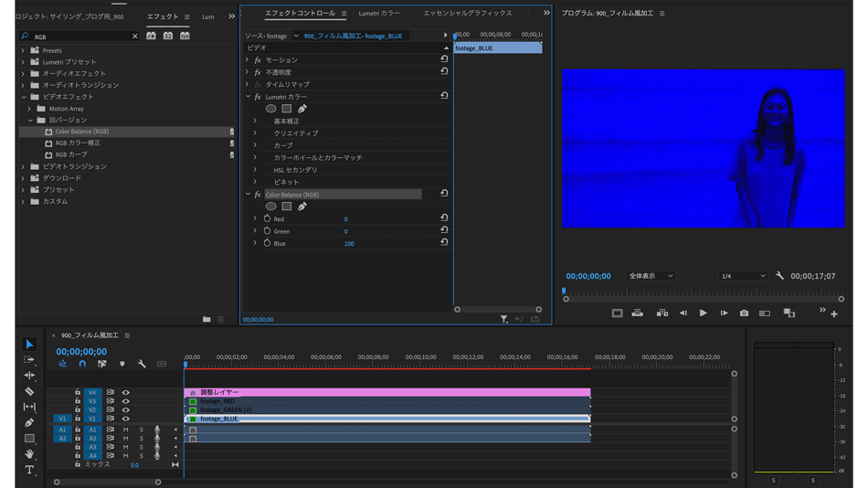
Task: Toggle V4 track visibility eye
Action: [126, 393]
